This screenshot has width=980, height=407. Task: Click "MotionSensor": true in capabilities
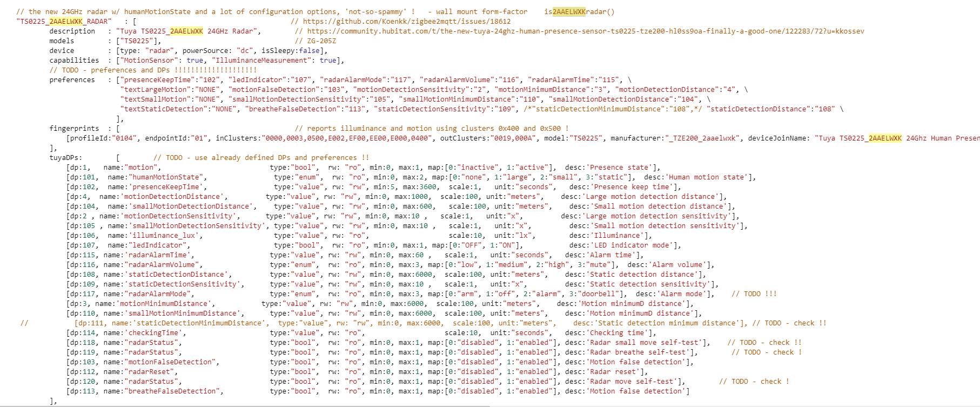tap(162, 61)
